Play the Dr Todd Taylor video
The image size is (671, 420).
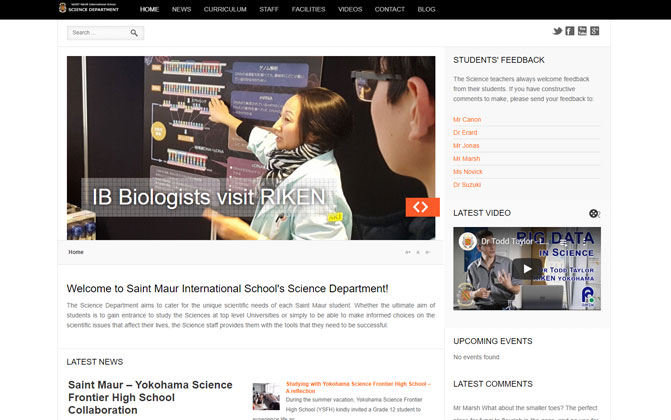[526, 268]
